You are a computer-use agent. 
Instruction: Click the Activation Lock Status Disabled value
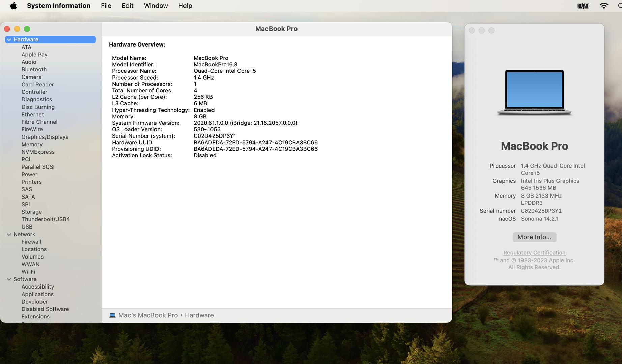tap(205, 155)
